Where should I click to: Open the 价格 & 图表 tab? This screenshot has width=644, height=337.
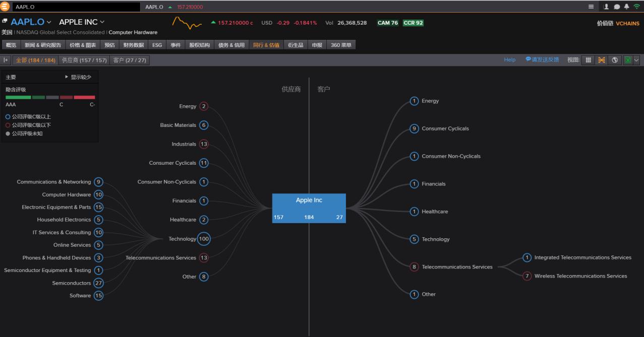83,45
